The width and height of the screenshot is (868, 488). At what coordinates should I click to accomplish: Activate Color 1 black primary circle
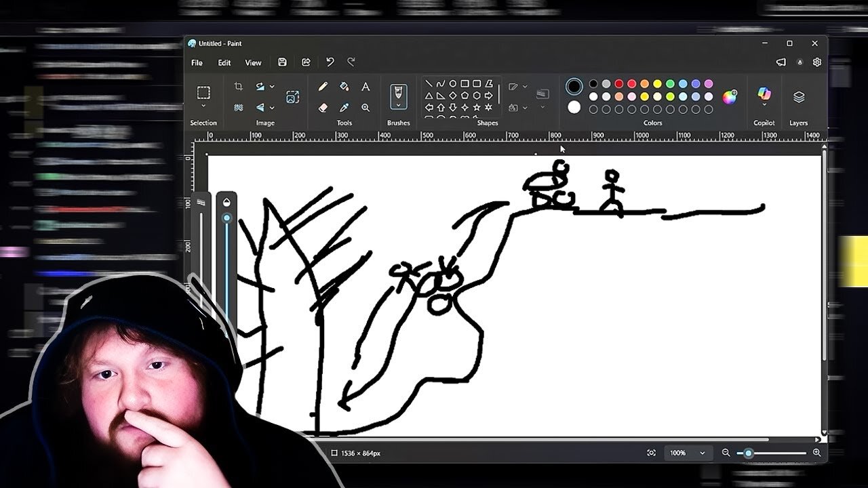574,87
